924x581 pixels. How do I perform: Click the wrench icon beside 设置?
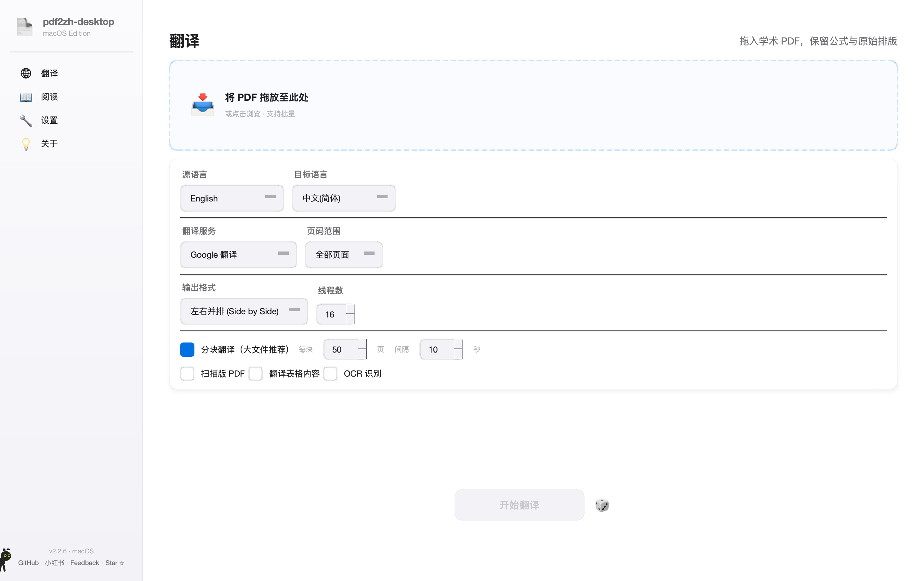(x=26, y=121)
